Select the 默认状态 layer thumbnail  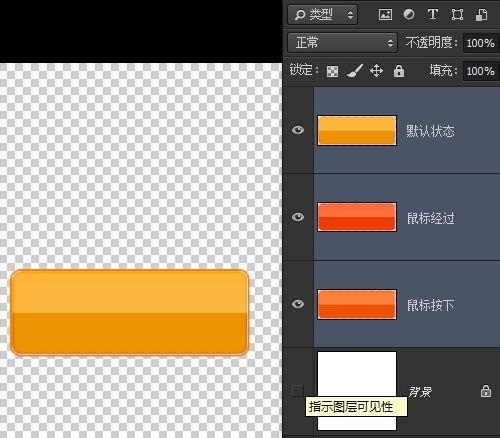click(357, 130)
